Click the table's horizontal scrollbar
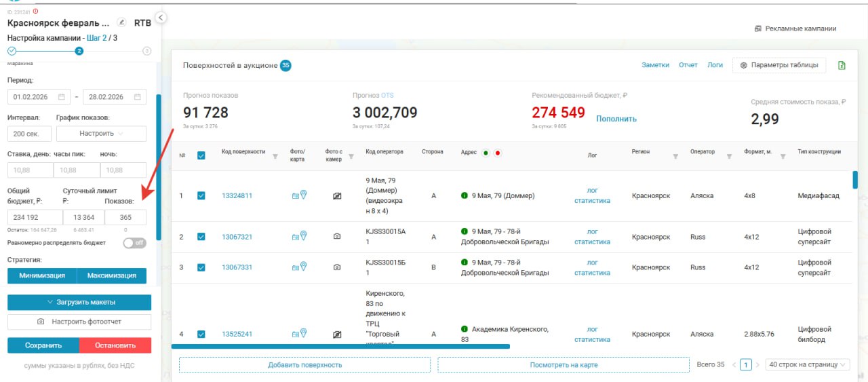The width and height of the screenshot is (868, 382). (x=340, y=346)
